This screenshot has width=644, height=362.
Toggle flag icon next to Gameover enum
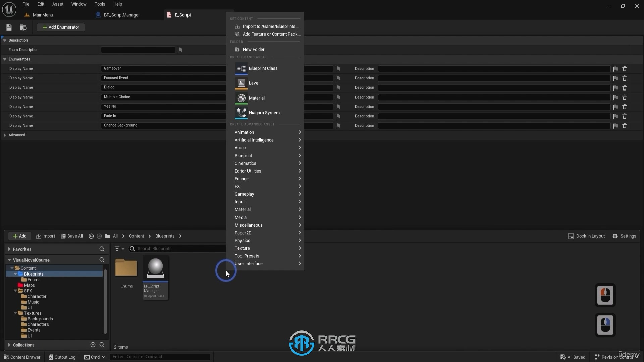[x=338, y=68]
